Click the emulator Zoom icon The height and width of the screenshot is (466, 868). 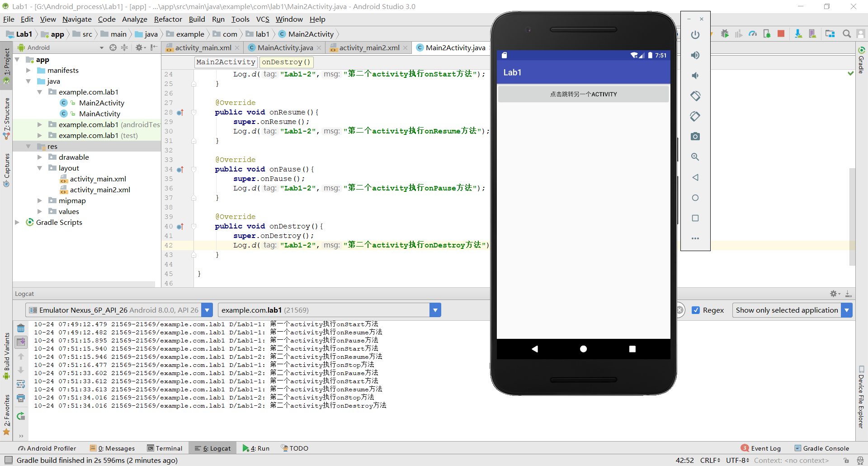(x=695, y=157)
